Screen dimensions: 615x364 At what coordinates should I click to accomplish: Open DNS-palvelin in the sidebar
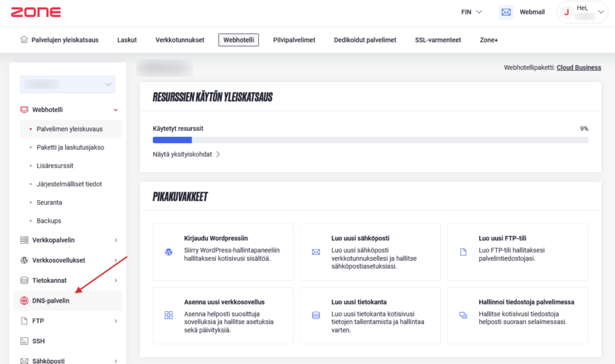(x=51, y=300)
